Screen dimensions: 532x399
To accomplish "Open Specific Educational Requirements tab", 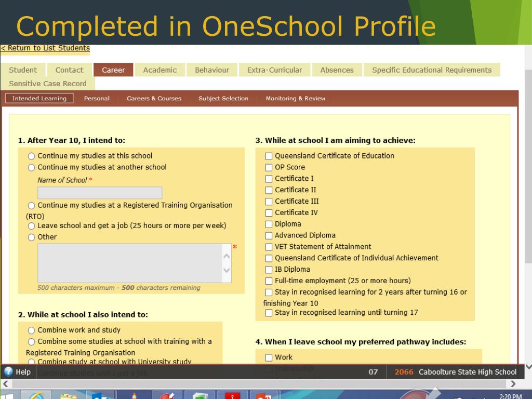I will (432, 70).
